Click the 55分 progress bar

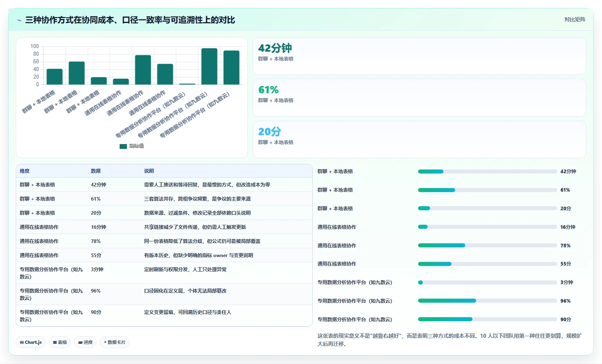487,264
